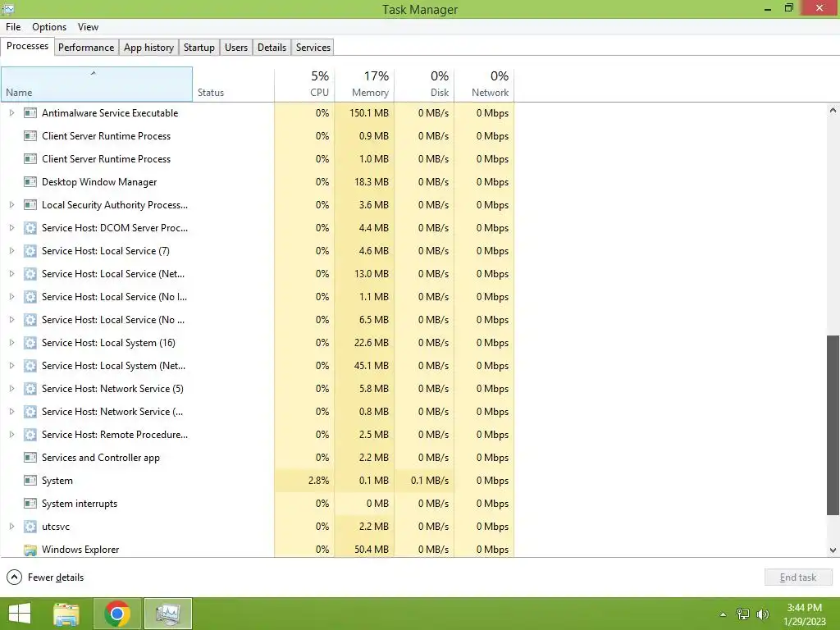
Task: Sort by Disk column header
Action: (424, 84)
